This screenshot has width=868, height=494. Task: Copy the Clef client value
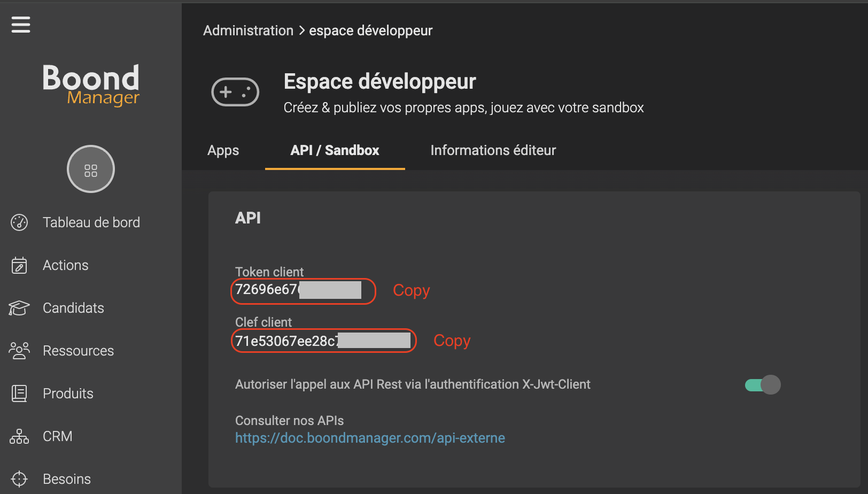click(x=452, y=341)
